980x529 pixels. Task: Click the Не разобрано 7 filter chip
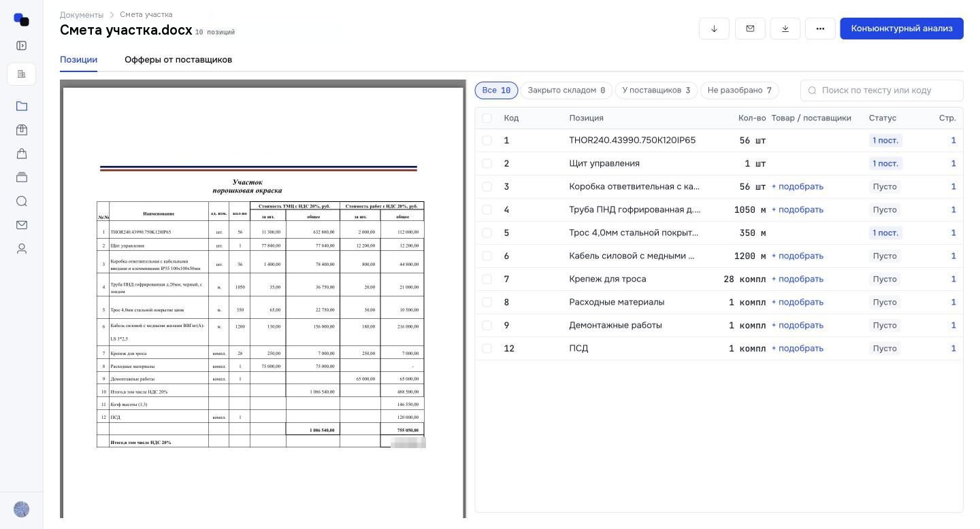tap(739, 90)
